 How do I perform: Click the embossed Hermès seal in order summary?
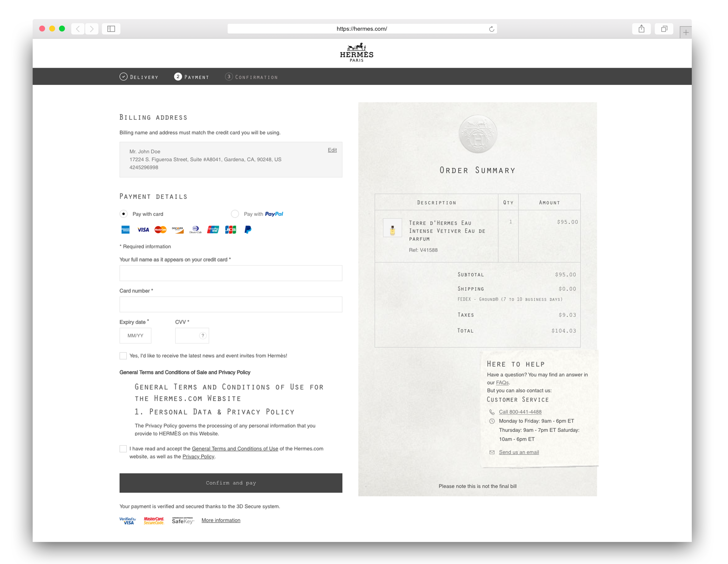click(x=478, y=134)
